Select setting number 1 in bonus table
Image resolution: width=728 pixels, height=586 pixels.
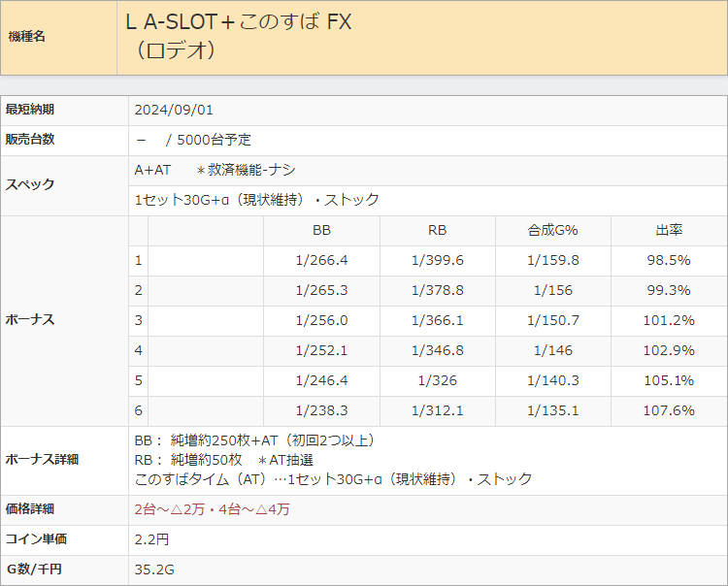[138, 260]
